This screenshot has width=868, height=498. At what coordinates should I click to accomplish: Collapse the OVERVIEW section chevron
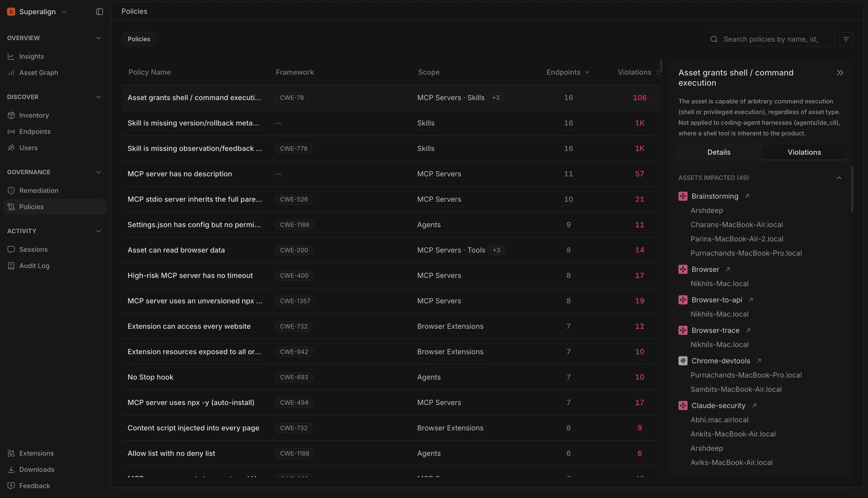coord(99,38)
